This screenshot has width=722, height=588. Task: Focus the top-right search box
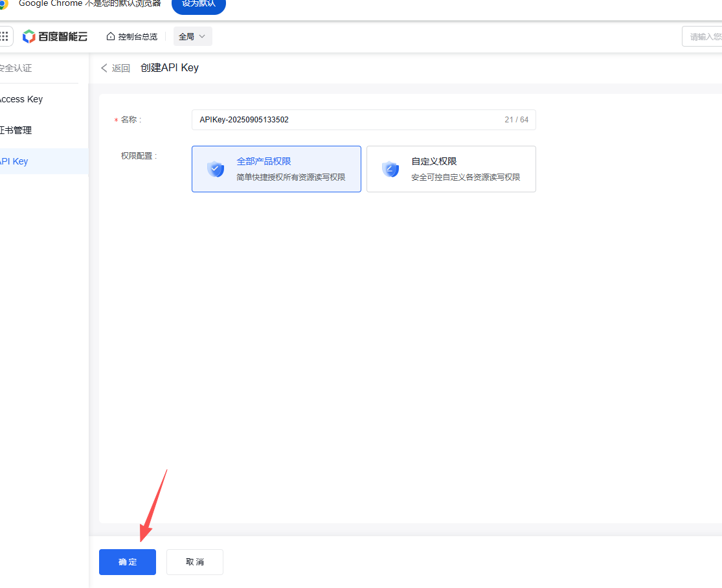703,36
